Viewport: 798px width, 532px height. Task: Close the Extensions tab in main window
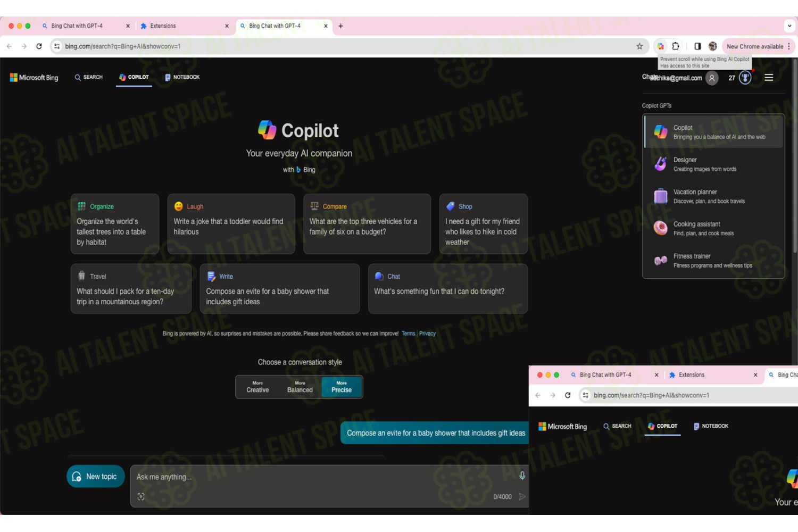227,26
